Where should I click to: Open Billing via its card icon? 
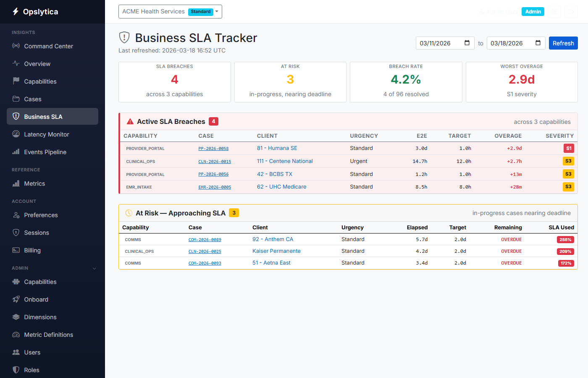(16, 250)
